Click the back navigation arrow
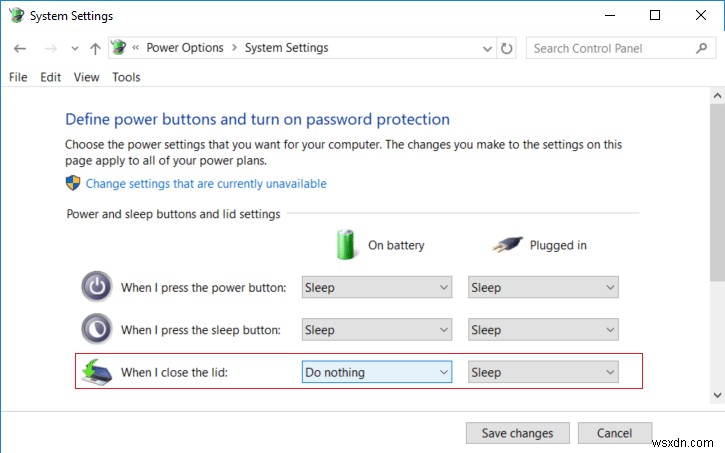The height and width of the screenshot is (453, 725). click(x=20, y=48)
